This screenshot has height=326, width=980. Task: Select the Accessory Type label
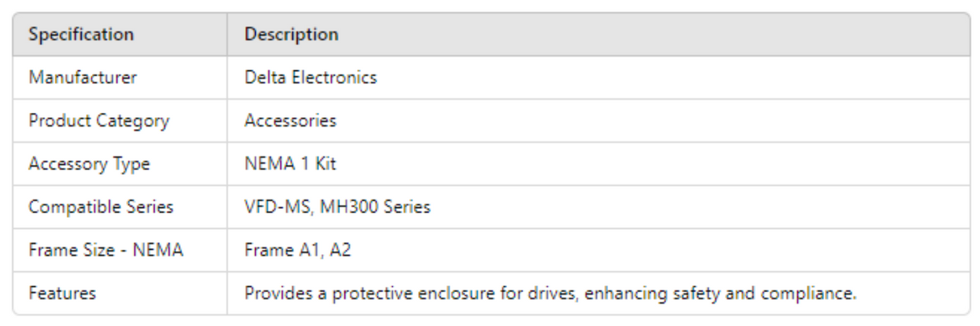(89, 164)
